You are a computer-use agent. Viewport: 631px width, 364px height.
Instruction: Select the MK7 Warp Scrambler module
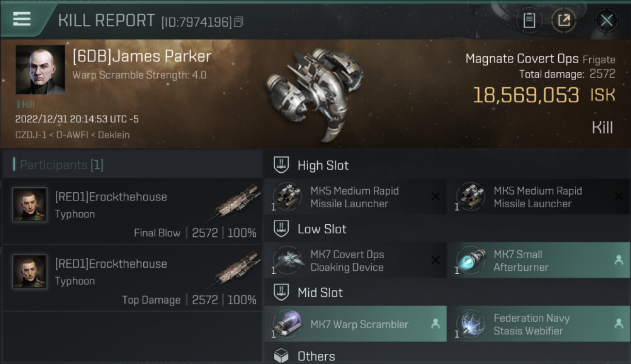click(355, 324)
